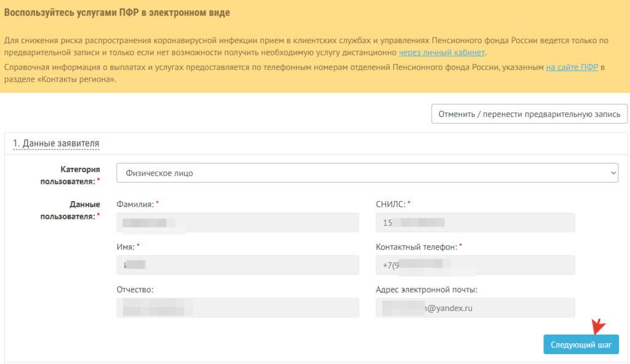The image size is (630, 364).
Task: Change category from Физическое лицо to another option
Action: click(x=367, y=173)
